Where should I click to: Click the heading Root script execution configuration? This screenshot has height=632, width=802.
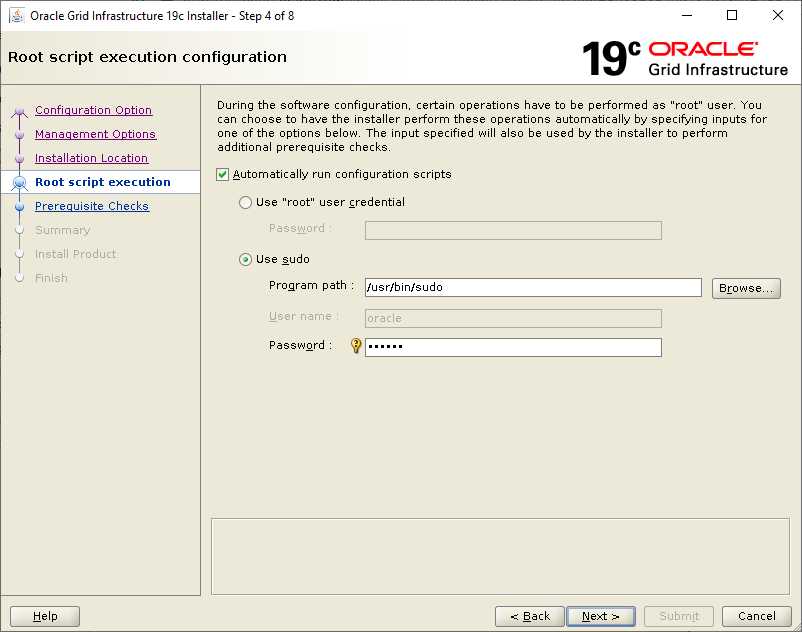147,57
